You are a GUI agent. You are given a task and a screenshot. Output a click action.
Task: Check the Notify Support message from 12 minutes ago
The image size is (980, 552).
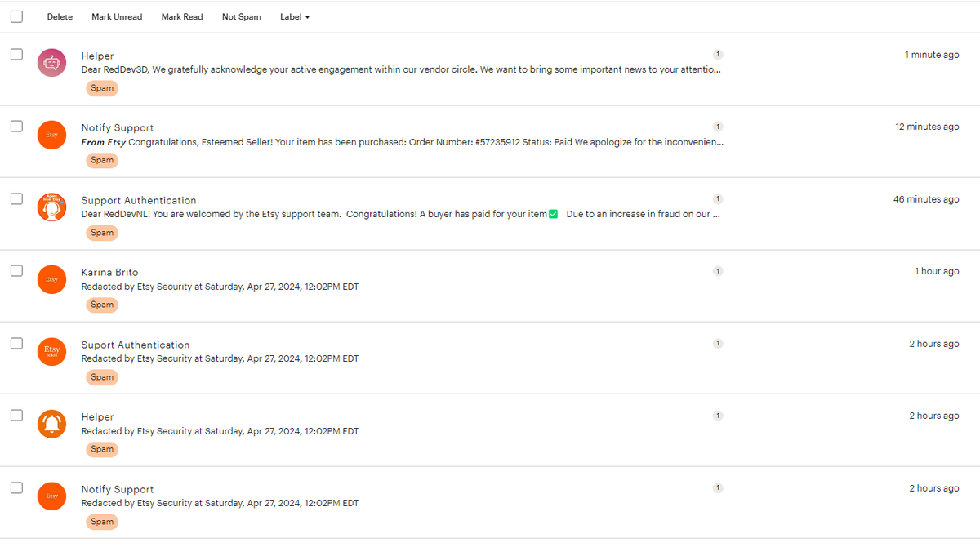coord(16,127)
